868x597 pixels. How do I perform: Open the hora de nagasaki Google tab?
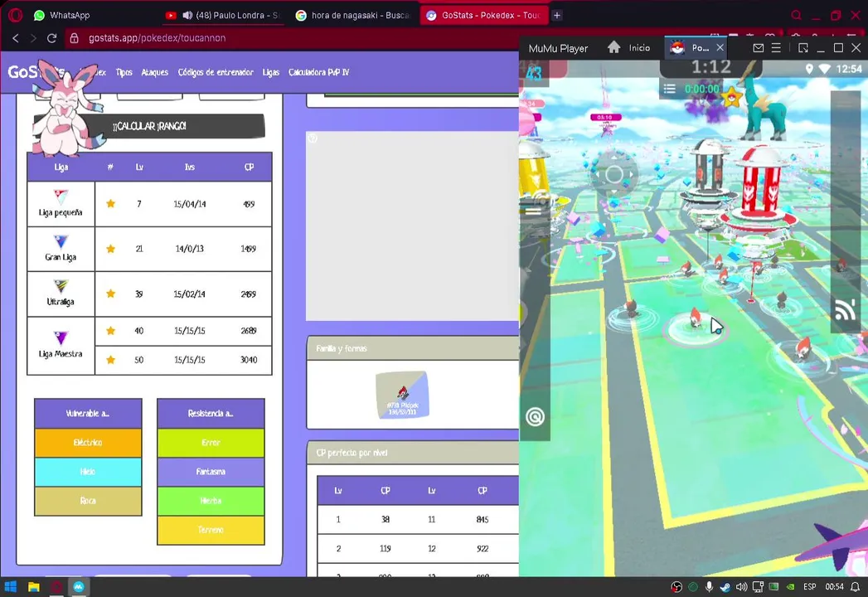click(x=353, y=16)
